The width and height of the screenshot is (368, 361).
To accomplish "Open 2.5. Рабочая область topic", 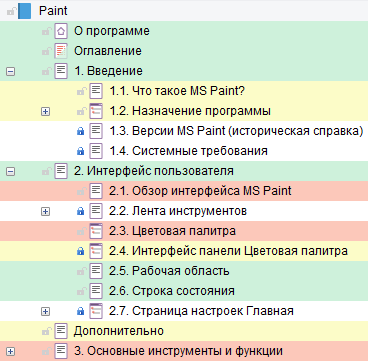I will (169, 271).
